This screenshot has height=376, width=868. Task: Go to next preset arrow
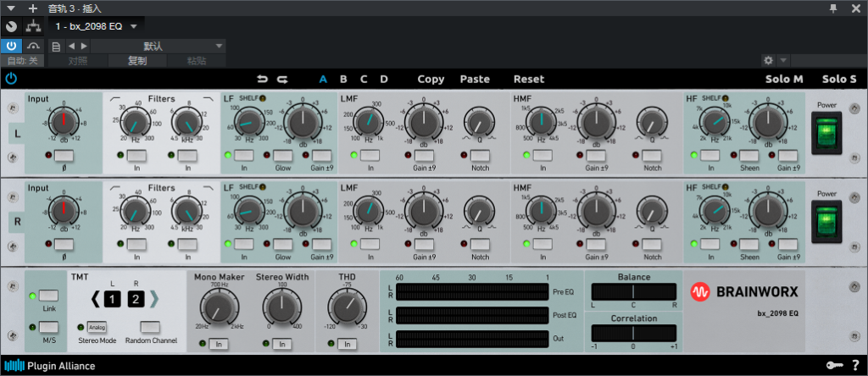point(84,47)
